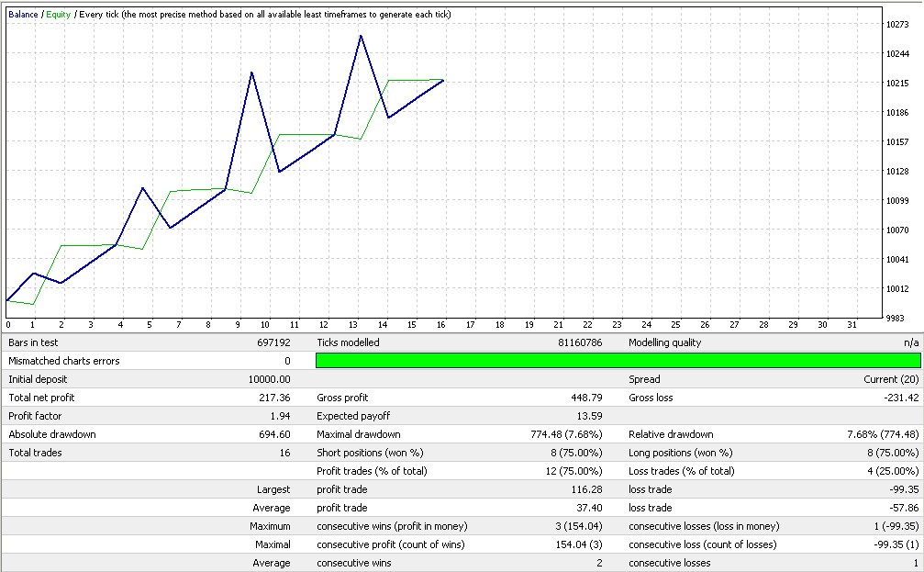Click the green modelling quality bar
Viewport: 924px width, 572px height.
pyautogui.click(x=618, y=361)
